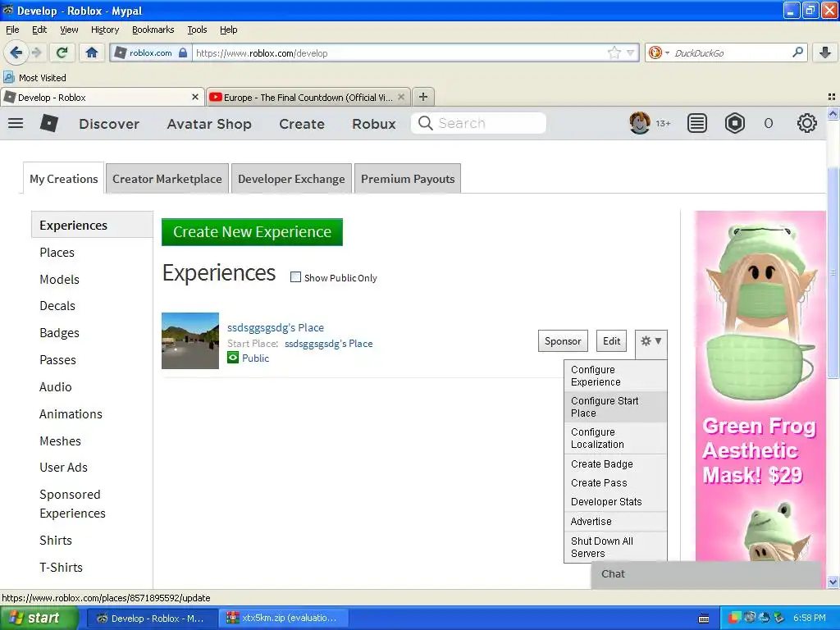Viewport: 840px width, 630px height.
Task: Open Avatar Shop in the Roblox header
Action: 209,124
